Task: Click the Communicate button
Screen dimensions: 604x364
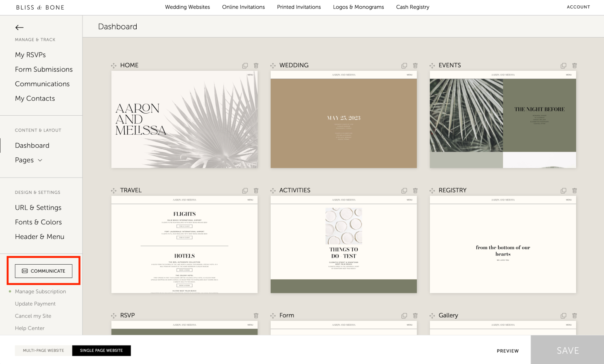Action: tap(43, 271)
